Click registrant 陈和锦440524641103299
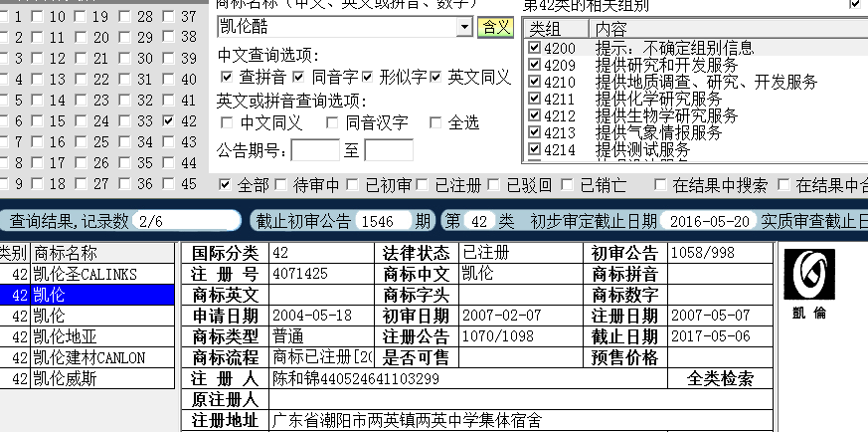This screenshot has height=432, width=868. (356, 379)
